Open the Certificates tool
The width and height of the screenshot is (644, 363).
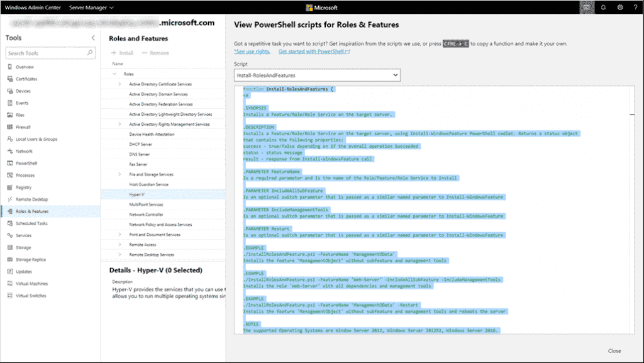[x=50, y=79]
